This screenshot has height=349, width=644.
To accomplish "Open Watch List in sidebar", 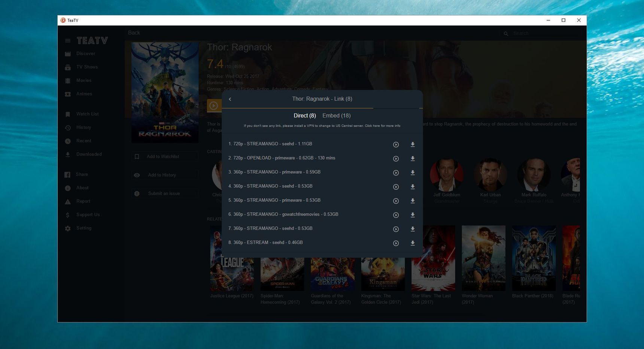I will click(x=88, y=114).
